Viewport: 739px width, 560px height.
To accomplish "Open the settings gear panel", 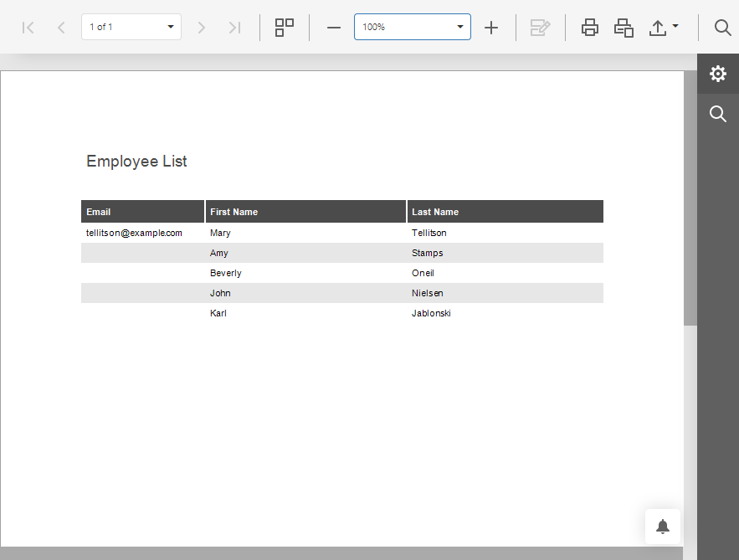I will point(718,74).
